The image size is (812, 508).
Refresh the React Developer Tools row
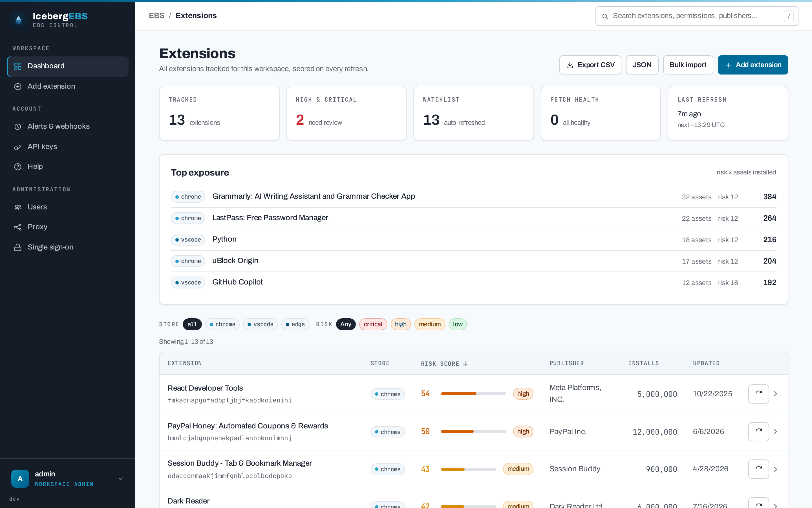pos(758,394)
